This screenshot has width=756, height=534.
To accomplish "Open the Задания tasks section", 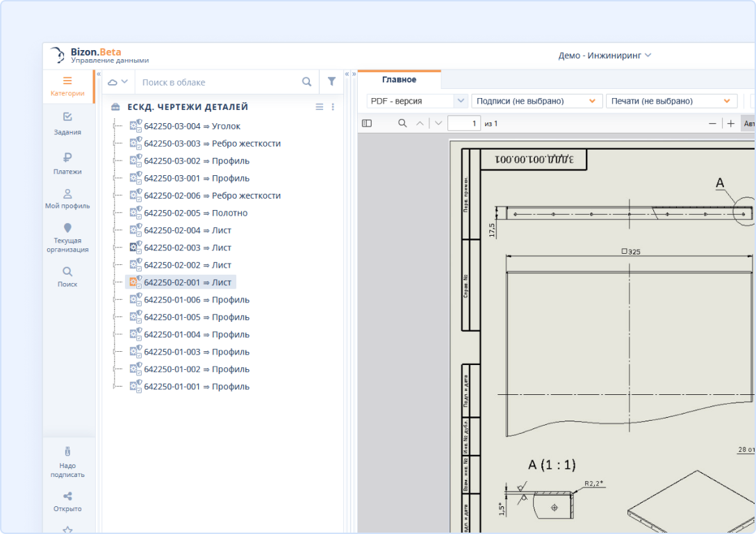I will click(x=67, y=123).
